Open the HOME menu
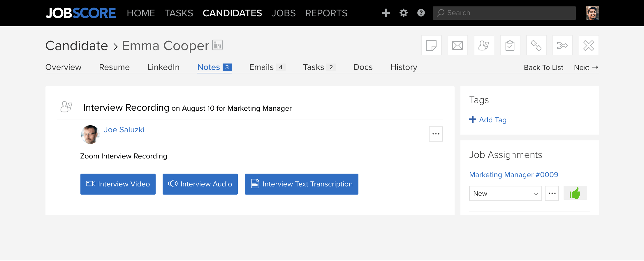The image size is (644, 261). [x=141, y=13]
